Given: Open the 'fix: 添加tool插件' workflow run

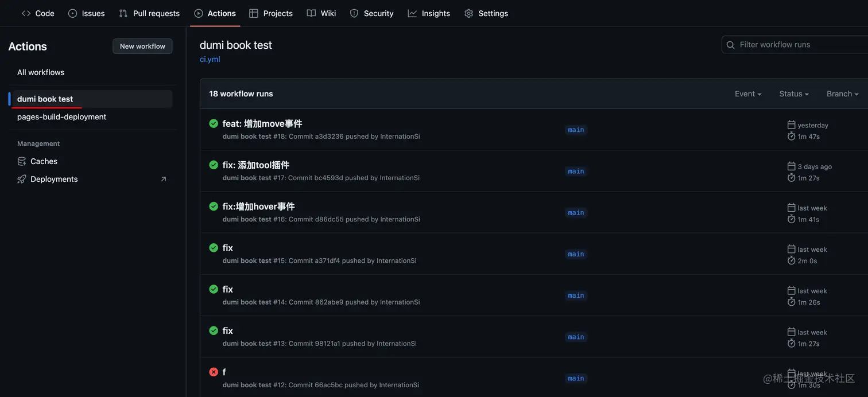Looking at the screenshot, I should pyautogui.click(x=255, y=165).
